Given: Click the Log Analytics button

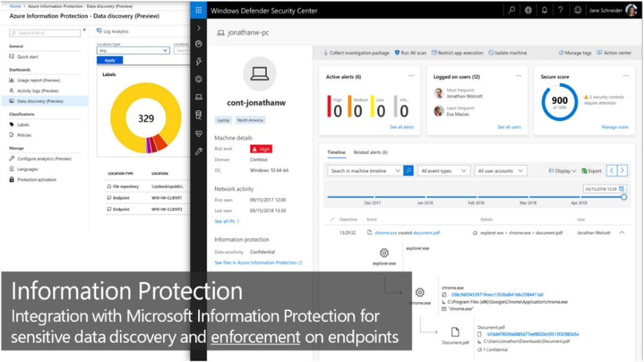Looking at the screenshot, I should click(113, 31).
